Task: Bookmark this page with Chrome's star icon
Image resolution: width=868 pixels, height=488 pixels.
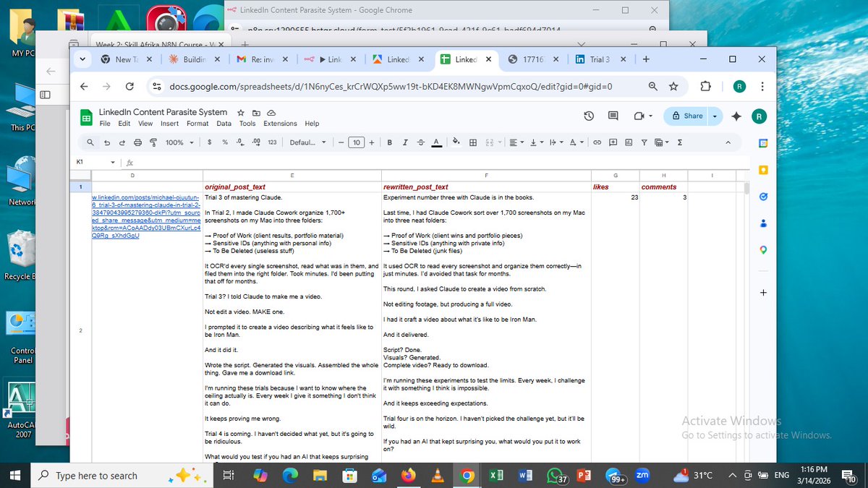Action: click(673, 87)
